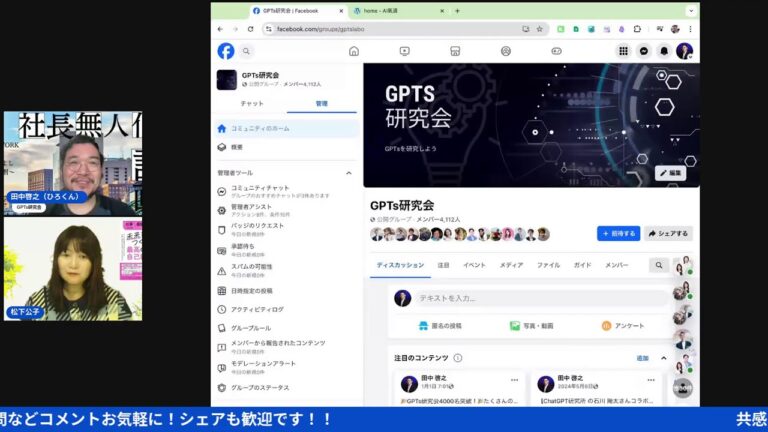This screenshot has height=432, width=768.
Task: Open 日時指定の投稿 admin tool
Action: [287, 291]
